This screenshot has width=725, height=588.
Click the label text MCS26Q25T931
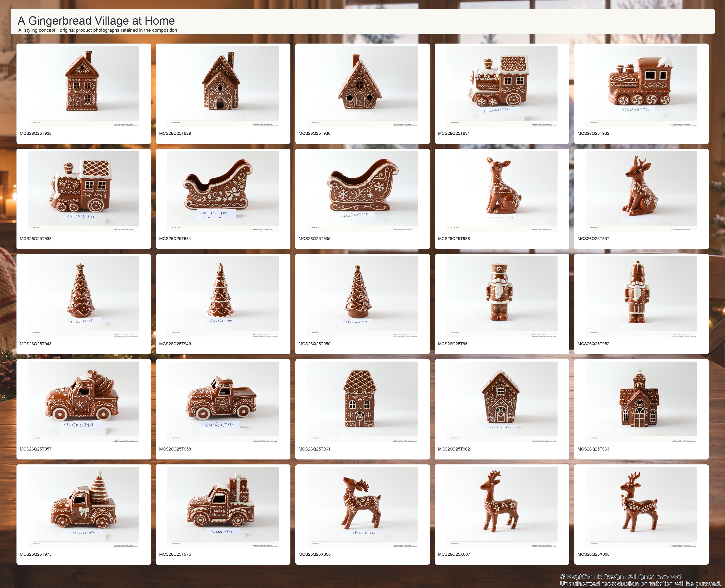[x=454, y=133]
